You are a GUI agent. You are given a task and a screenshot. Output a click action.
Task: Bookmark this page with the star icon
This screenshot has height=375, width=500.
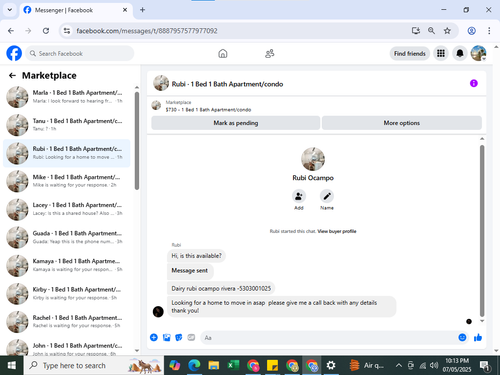[447, 31]
